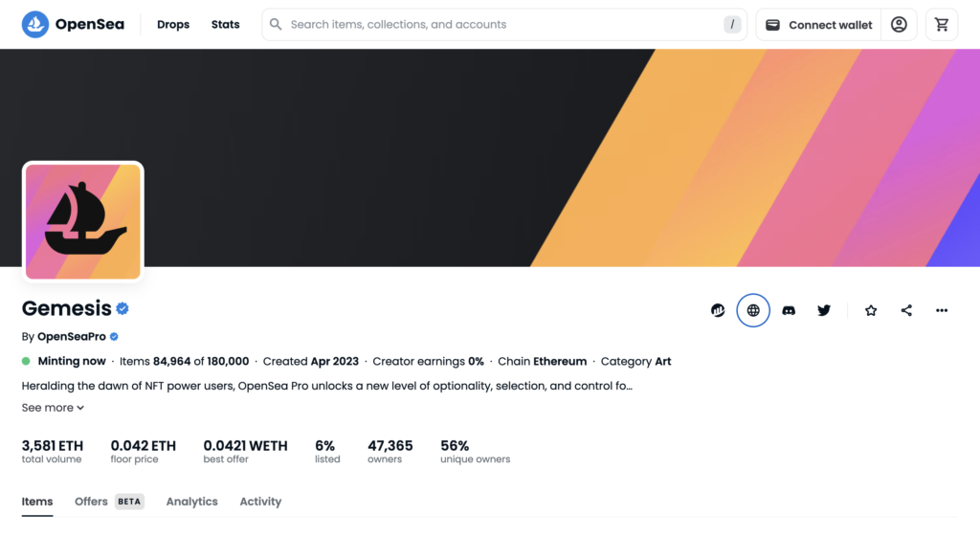This screenshot has width=980, height=537.
Task: Open the more options ellipsis menu
Action: 942,310
